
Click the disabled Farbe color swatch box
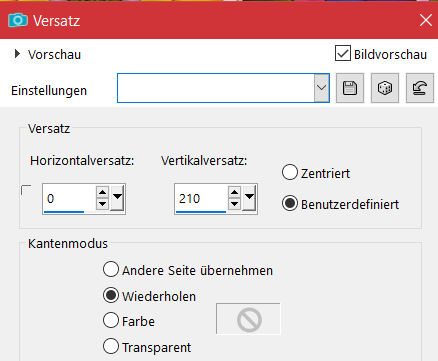(248, 319)
